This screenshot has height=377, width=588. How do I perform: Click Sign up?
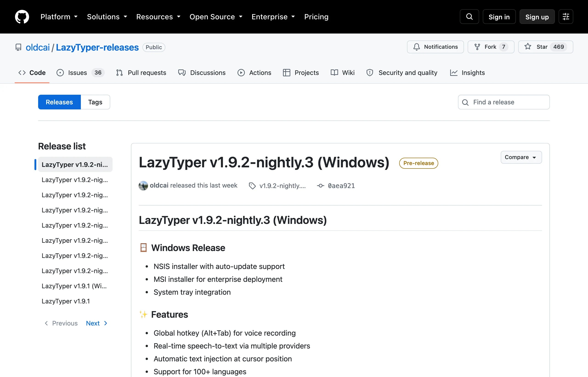pos(537,17)
